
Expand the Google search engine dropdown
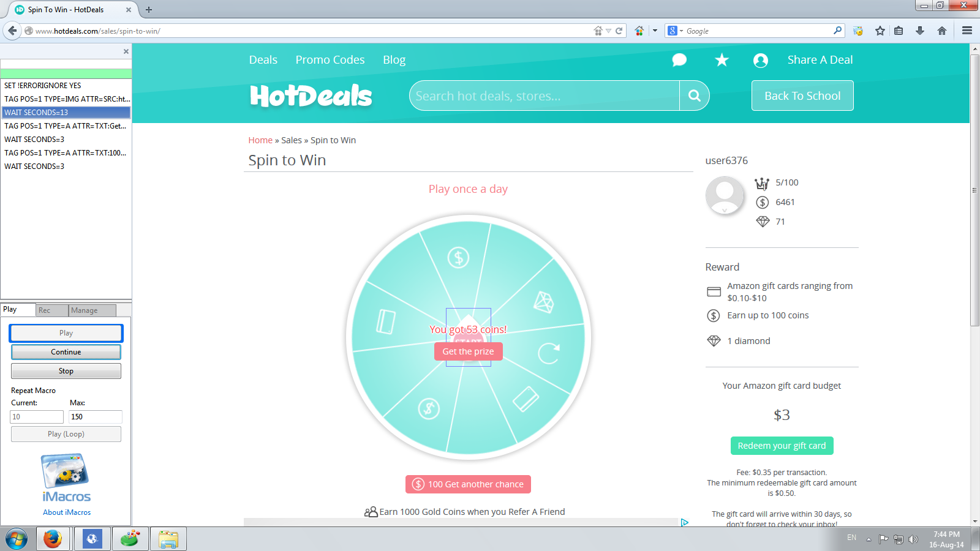(676, 31)
